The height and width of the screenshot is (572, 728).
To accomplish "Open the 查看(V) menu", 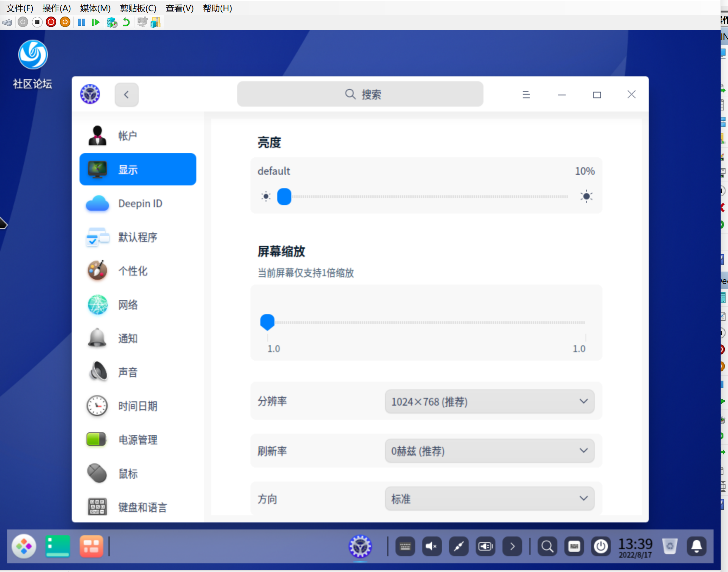I will pos(179,8).
